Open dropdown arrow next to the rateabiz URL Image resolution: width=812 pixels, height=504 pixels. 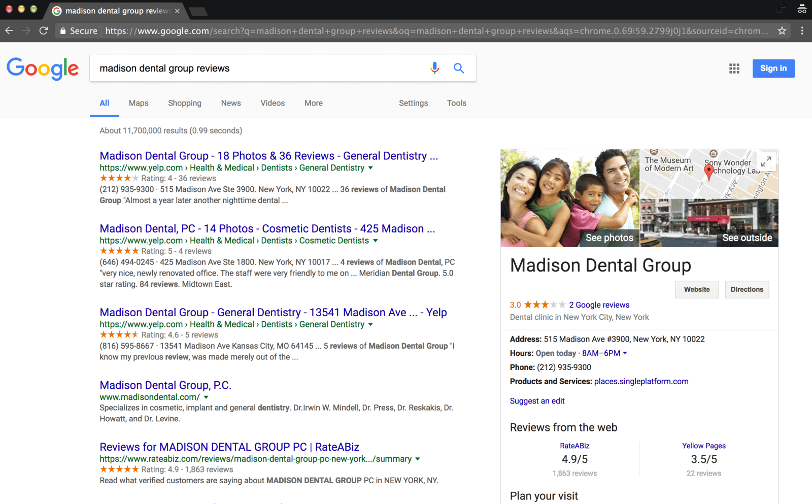point(418,459)
